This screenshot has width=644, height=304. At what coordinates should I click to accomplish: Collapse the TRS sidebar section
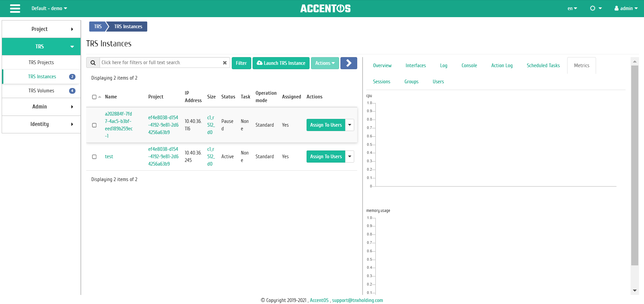click(x=41, y=47)
